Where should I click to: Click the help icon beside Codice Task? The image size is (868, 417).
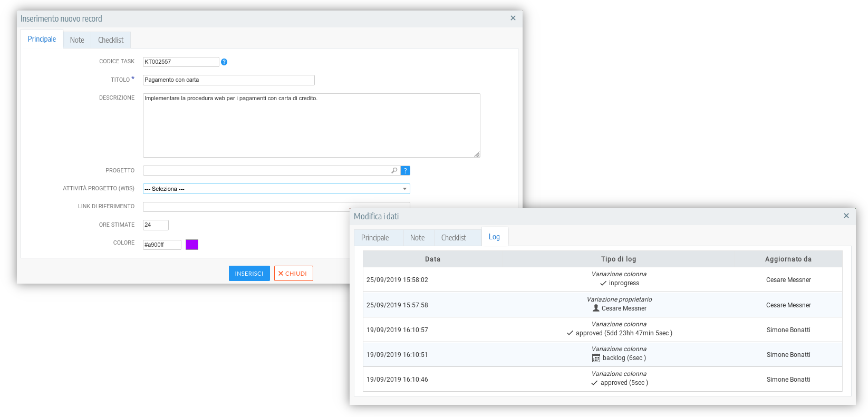(x=224, y=62)
